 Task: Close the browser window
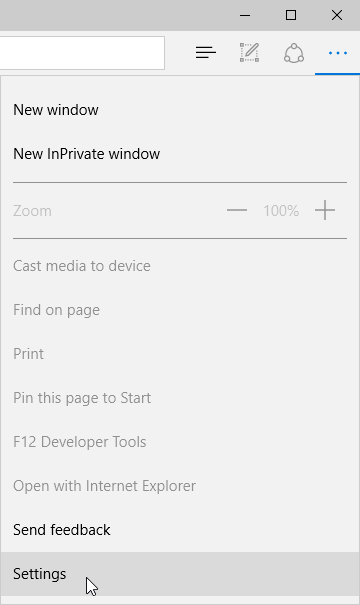pos(337,15)
